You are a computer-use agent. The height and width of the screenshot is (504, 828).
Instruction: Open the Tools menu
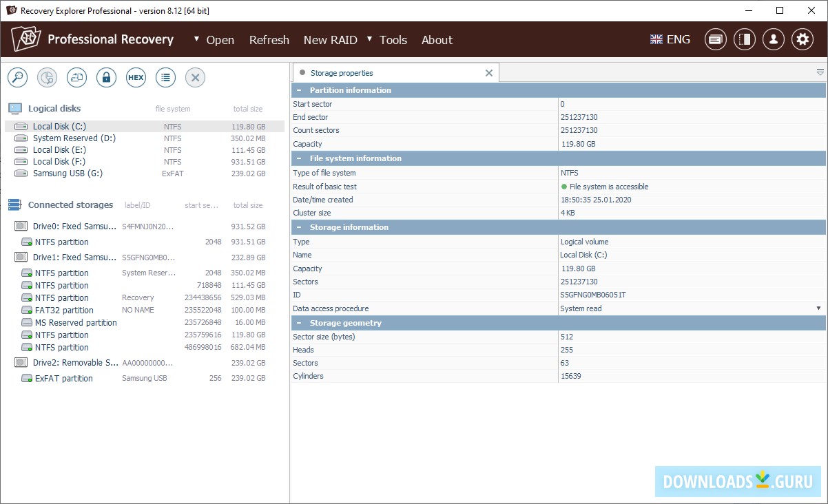[x=393, y=40]
